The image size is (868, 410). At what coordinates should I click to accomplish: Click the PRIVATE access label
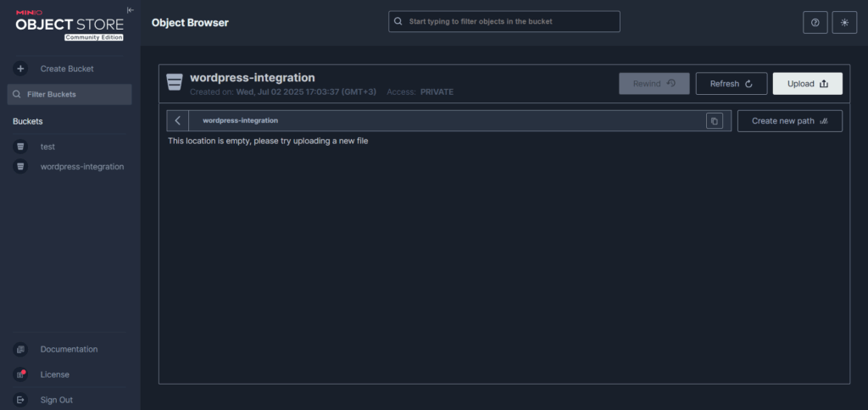(x=437, y=91)
